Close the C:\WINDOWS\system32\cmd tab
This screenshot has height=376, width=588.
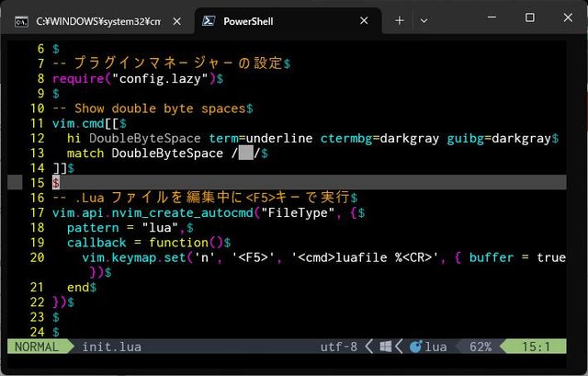(x=176, y=20)
